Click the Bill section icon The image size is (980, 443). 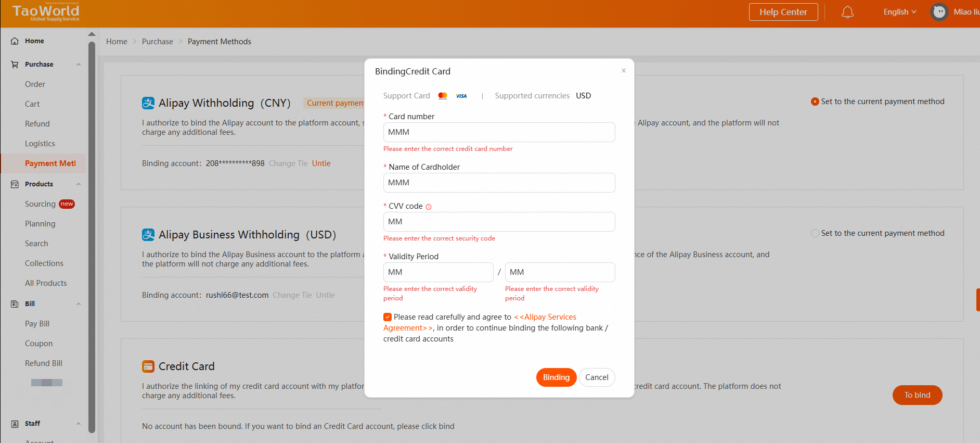[x=15, y=304]
